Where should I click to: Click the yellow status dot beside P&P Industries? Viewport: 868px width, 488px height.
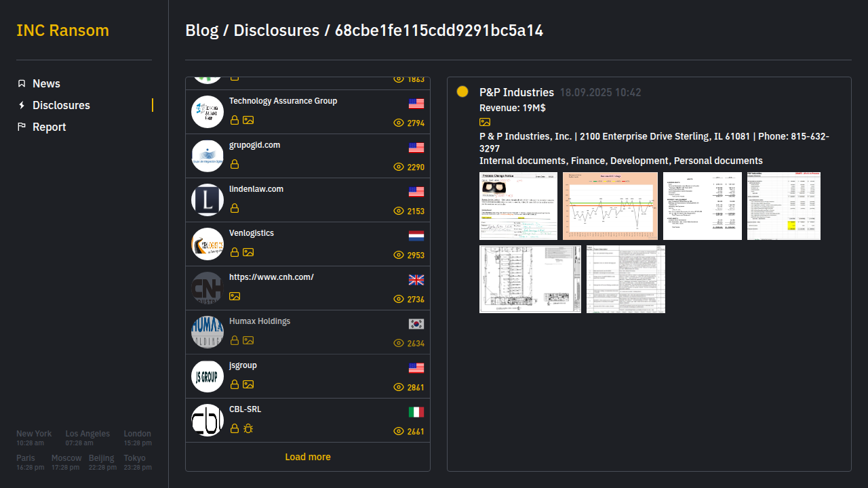point(462,91)
